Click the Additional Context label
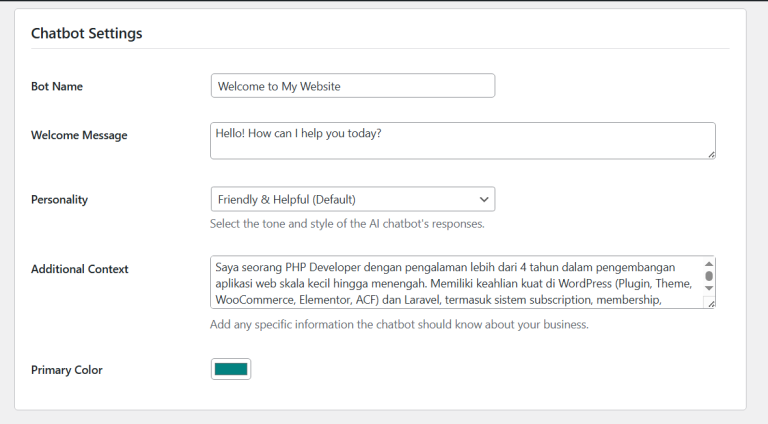The width and height of the screenshot is (768, 424). [80, 269]
